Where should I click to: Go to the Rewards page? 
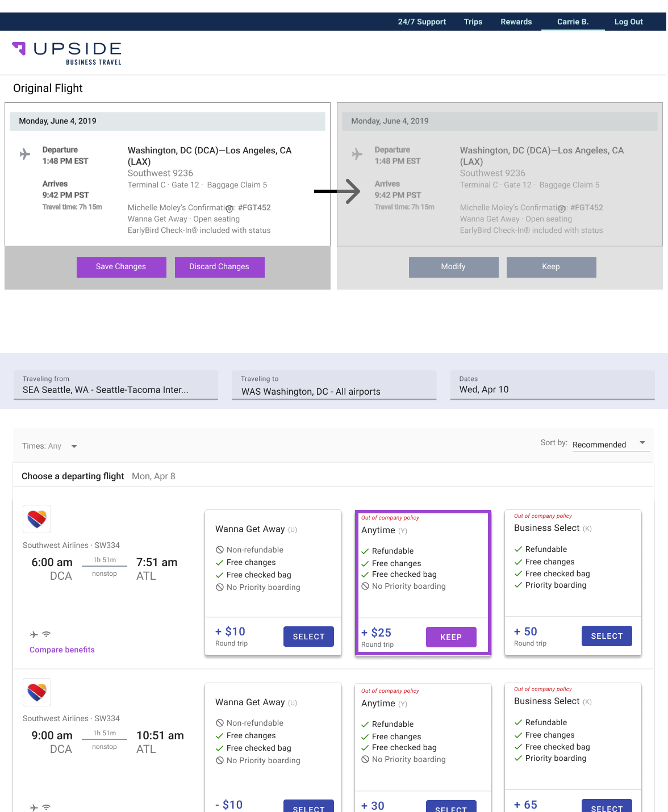516,22
